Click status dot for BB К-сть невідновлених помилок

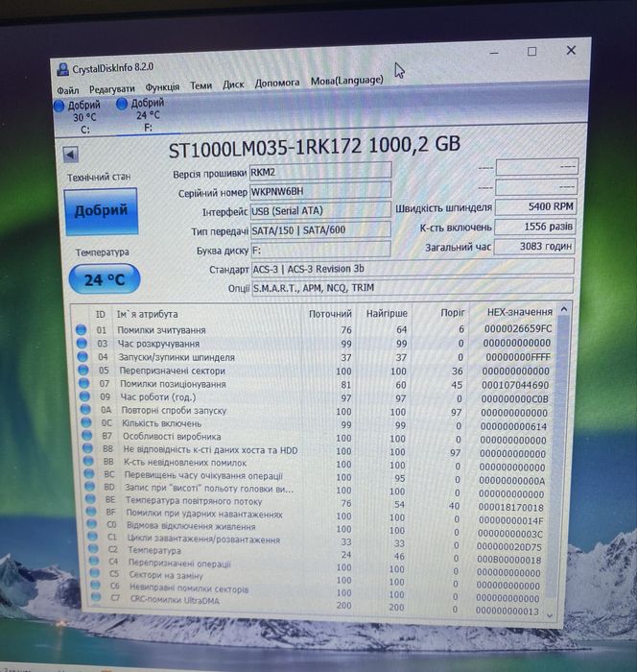[x=88, y=461]
